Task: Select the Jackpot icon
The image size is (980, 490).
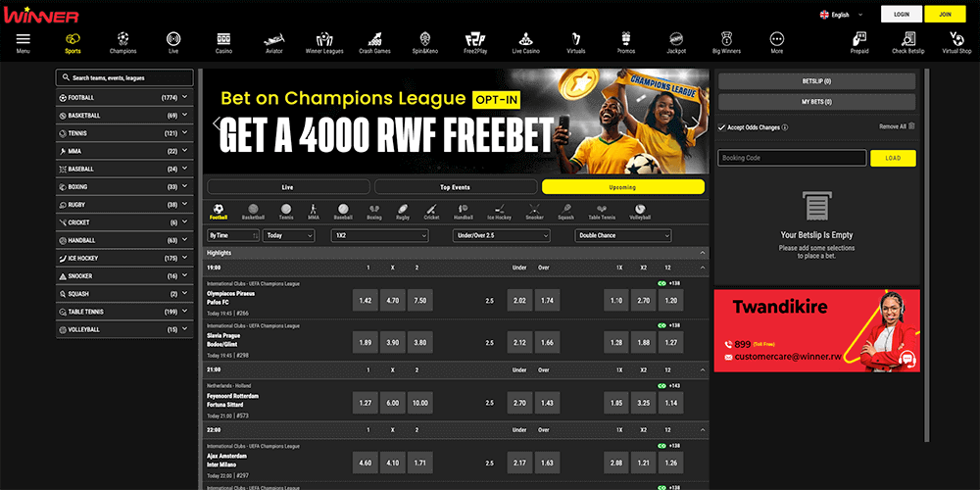Action: (x=676, y=40)
